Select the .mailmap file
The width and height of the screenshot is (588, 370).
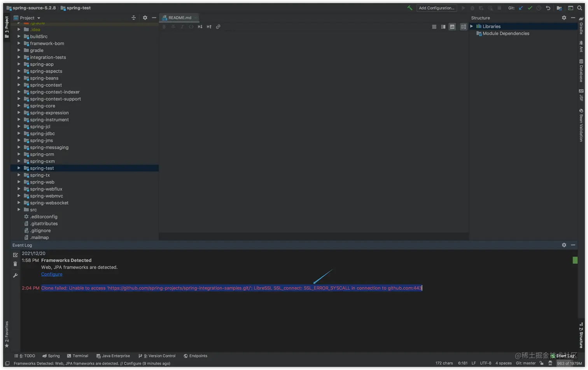pos(36,237)
